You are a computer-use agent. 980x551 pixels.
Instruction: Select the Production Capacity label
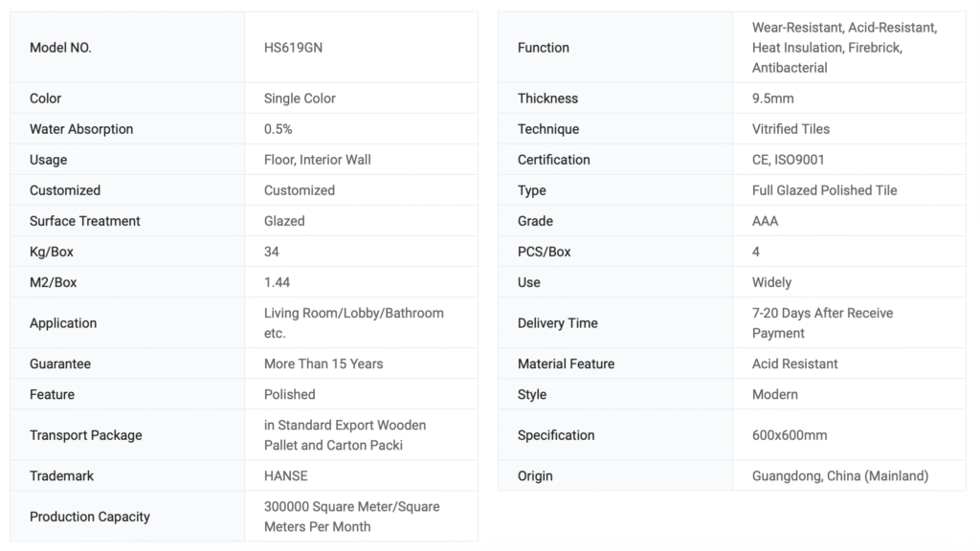pyautogui.click(x=90, y=517)
